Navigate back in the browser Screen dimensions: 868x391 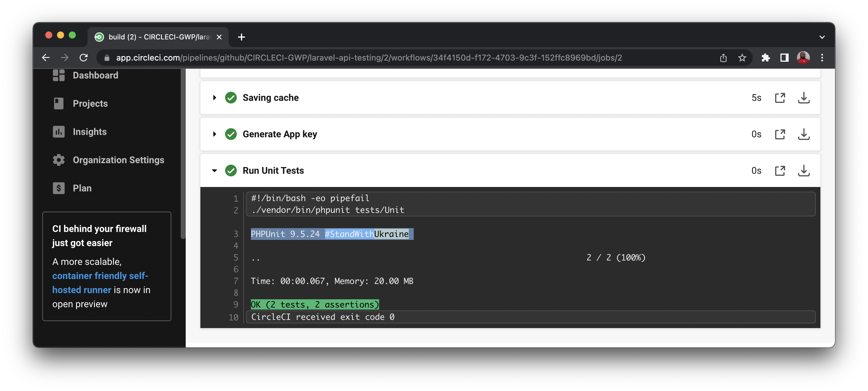point(46,58)
